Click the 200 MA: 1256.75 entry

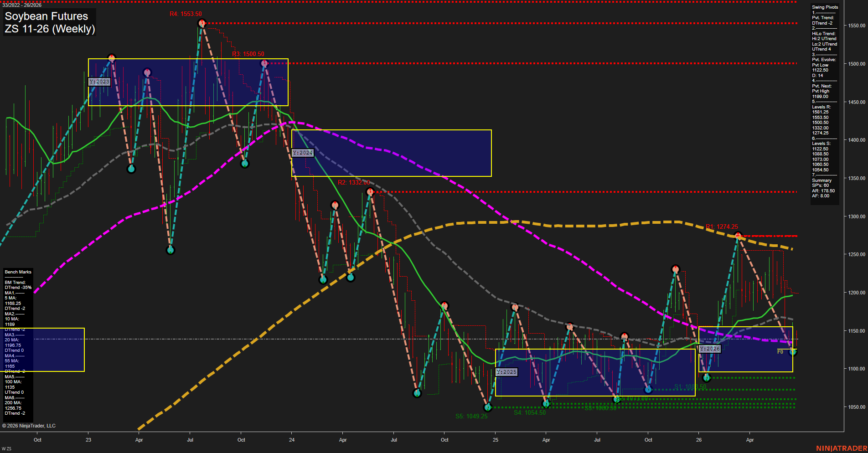click(13, 406)
